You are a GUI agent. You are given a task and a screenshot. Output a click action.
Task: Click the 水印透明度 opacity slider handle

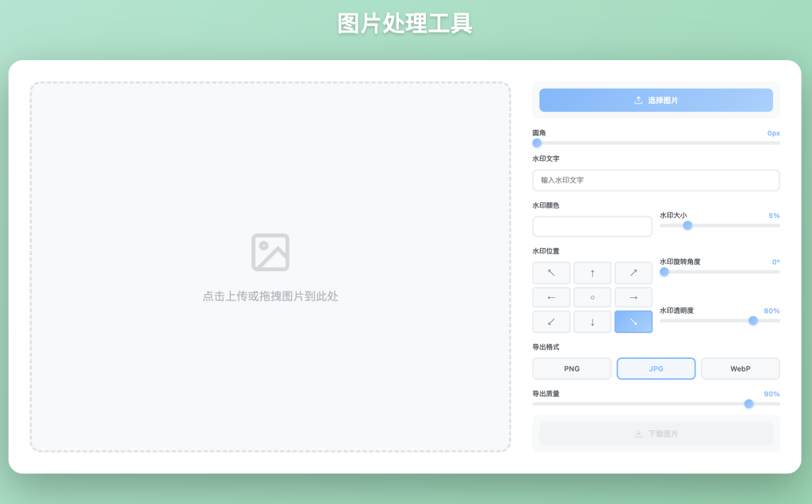pyautogui.click(x=753, y=320)
